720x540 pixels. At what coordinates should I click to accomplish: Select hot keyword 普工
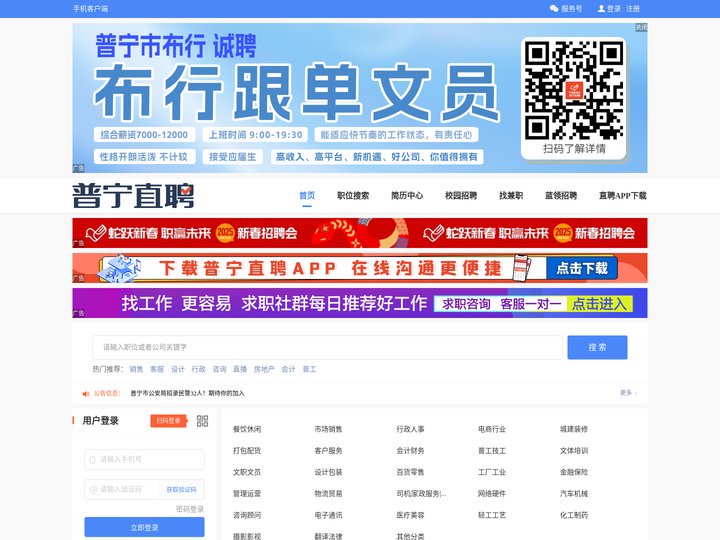click(x=309, y=369)
